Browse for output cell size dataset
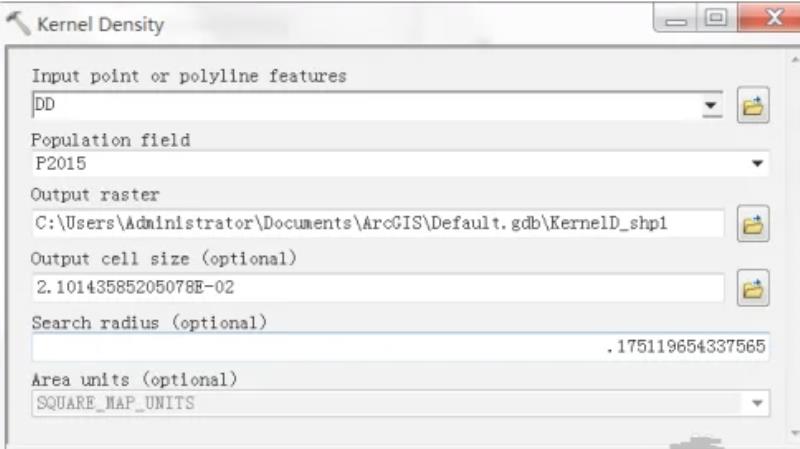Image resolution: width=800 pixels, height=449 pixels. click(x=753, y=288)
